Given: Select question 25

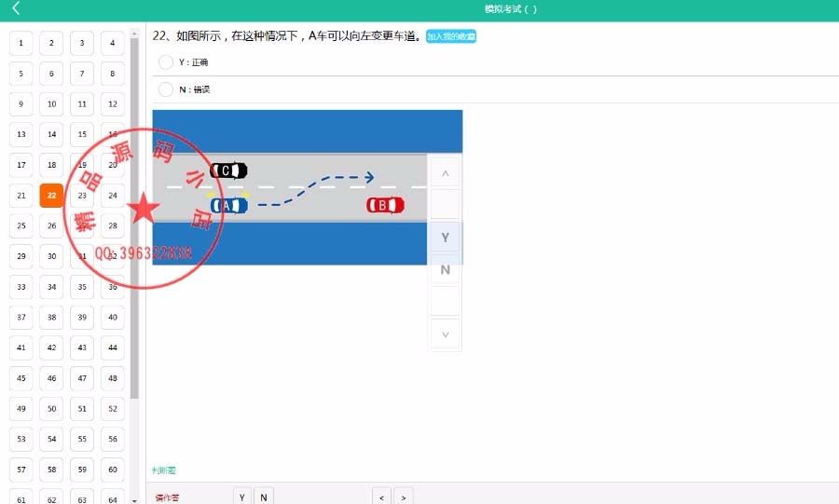Looking at the screenshot, I should pos(21,225).
